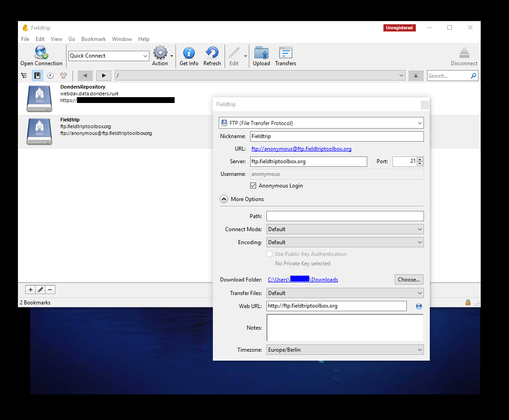Show the History clock view
The height and width of the screenshot is (420, 509).
(x=50, y=76)
